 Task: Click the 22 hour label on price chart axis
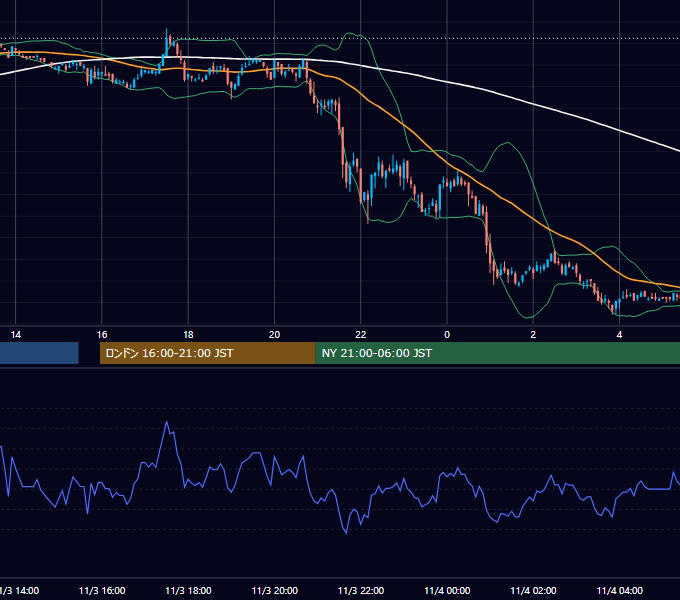(361, 335)
